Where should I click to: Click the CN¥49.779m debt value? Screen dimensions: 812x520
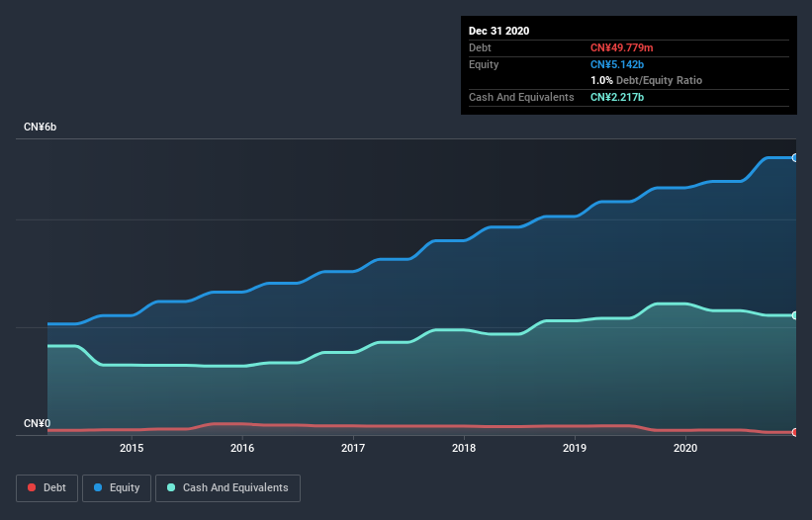[x=621, y=47]
